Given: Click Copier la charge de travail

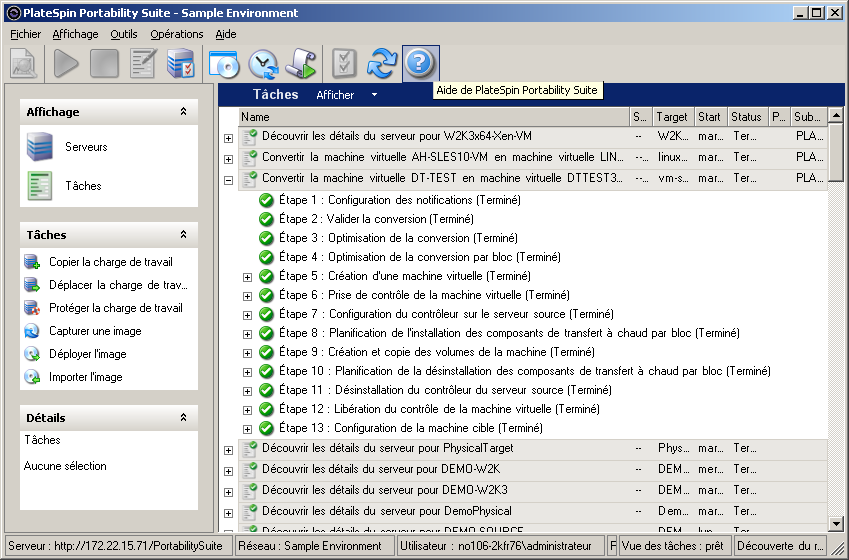Looking at the screenshot, I should (110, 262).
